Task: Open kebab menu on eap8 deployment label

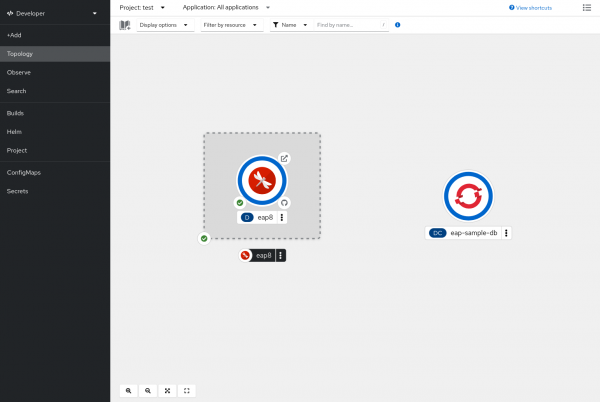Action: pyautogui.click(x=283, y=217)
